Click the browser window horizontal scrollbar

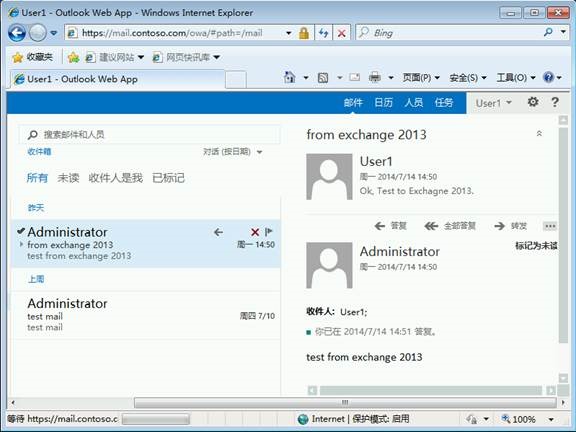click(345, 403)
